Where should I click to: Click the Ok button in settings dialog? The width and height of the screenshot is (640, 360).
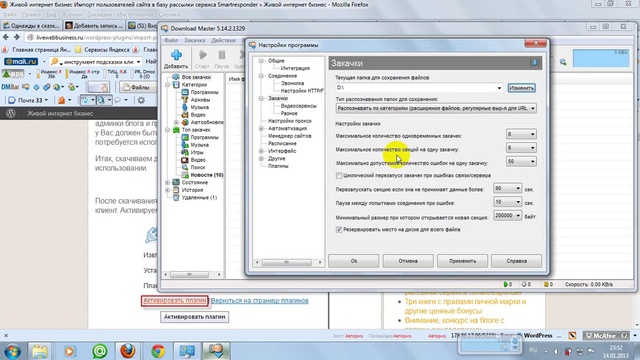point(353,261)
